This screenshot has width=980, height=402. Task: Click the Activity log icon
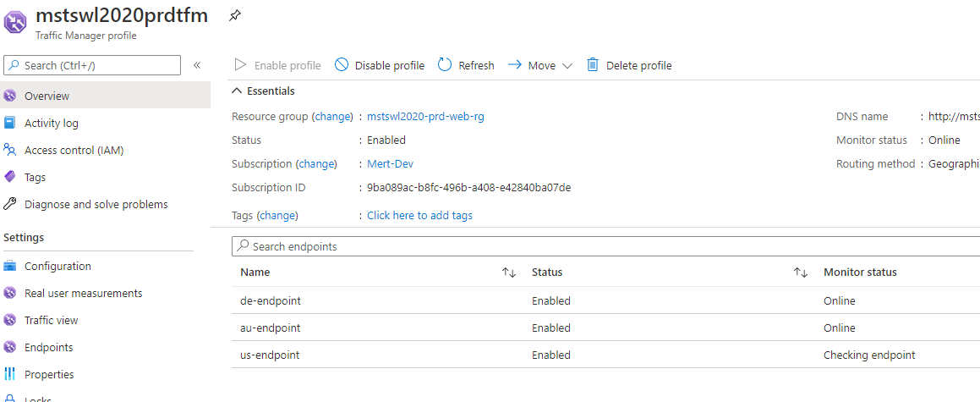coord(9,124)
